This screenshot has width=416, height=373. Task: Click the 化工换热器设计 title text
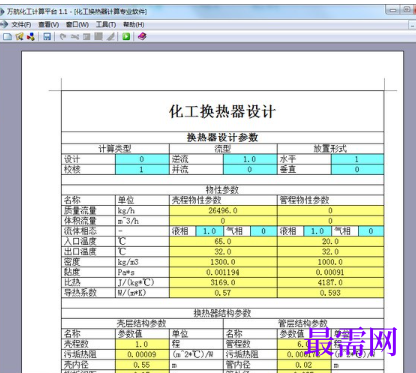222,111
